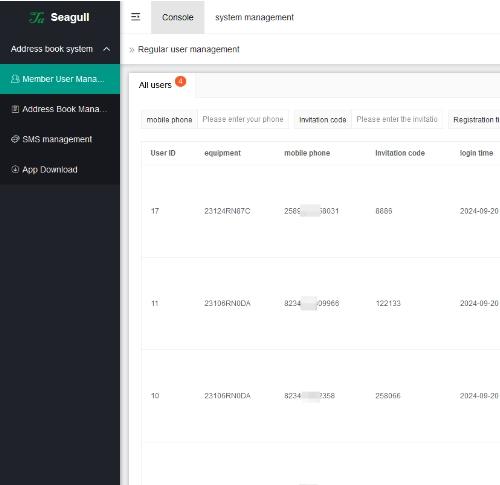
Task: Click the Regular user management breadcrumb
Action: coord(189,49)
